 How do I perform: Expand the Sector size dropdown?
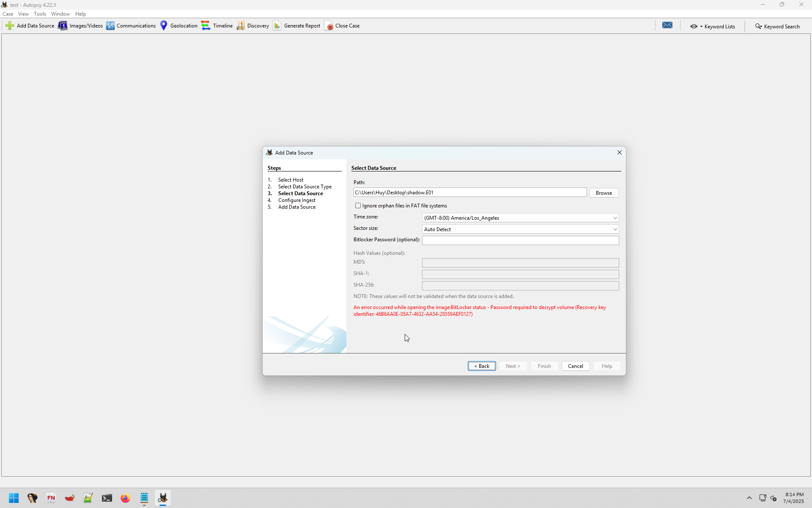click(615, 229)
